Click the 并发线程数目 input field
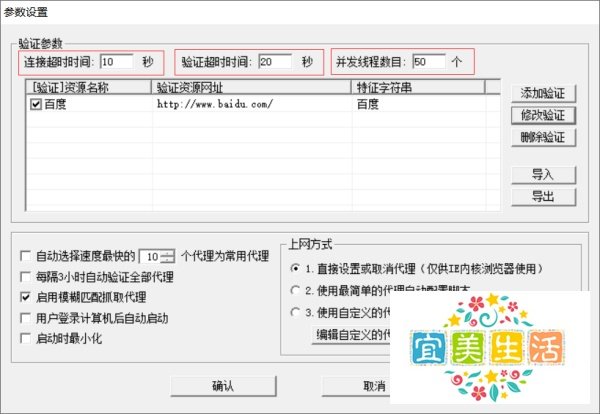This screenshot has height=414, width=600. tap(429, 62)
